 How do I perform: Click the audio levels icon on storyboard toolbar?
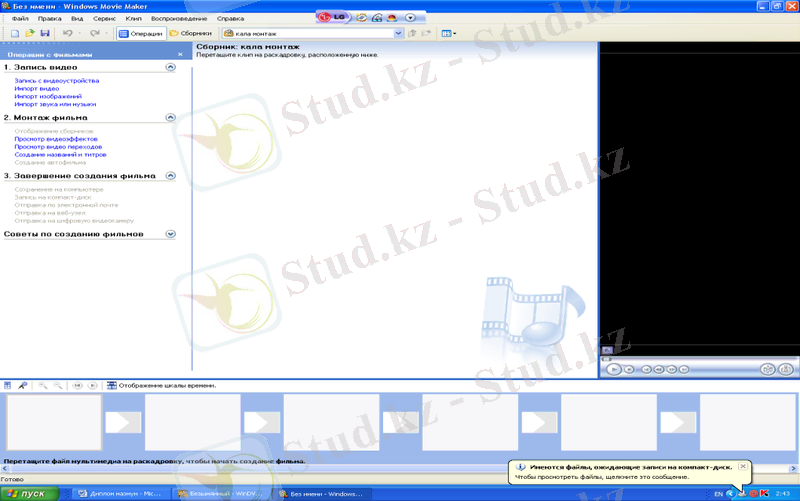point(8,386)
